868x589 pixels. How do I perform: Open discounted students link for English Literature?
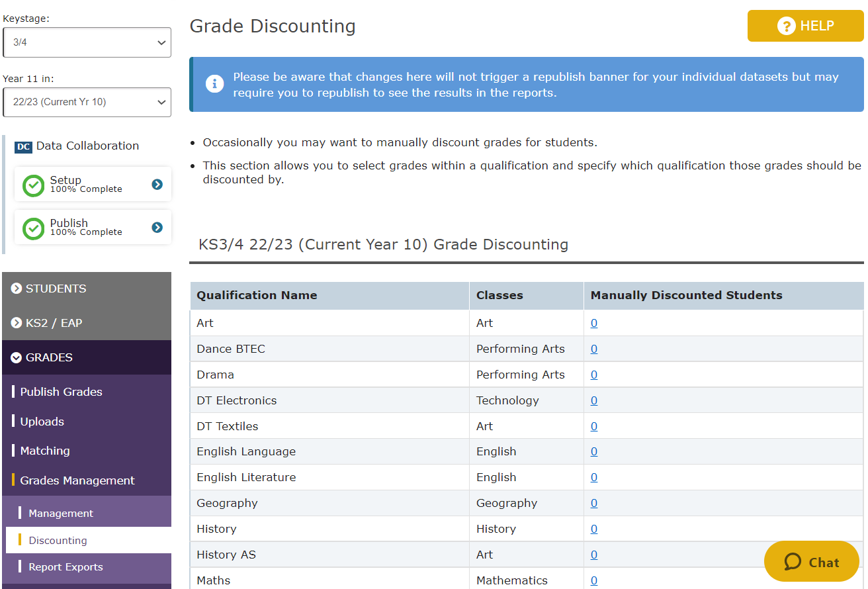click(594, 477)
